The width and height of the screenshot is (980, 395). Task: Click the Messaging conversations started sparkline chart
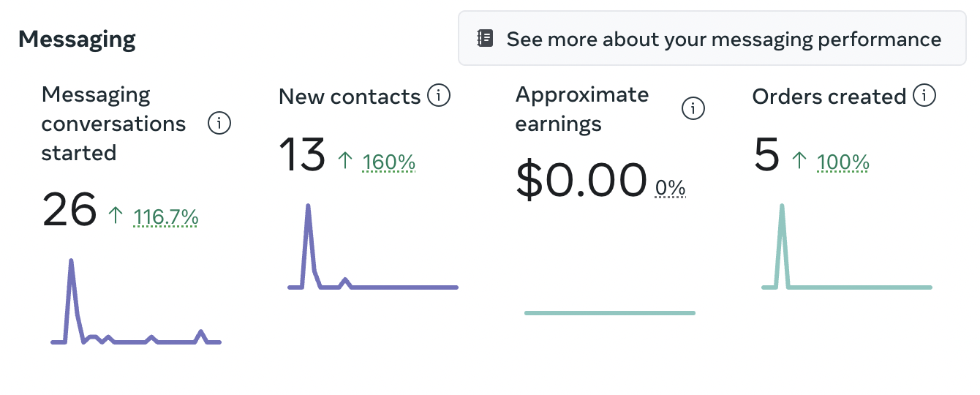(x=135, y=307)
